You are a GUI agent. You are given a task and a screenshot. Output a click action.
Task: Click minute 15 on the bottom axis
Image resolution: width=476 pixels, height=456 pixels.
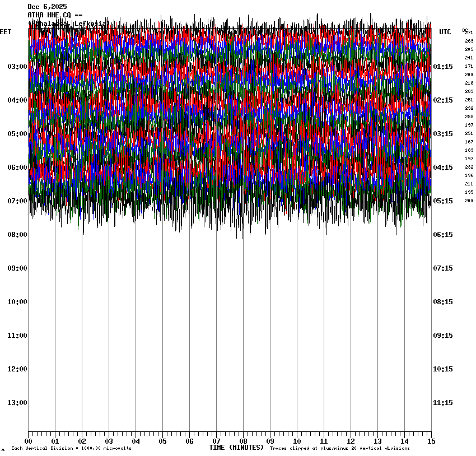point(431,441)
